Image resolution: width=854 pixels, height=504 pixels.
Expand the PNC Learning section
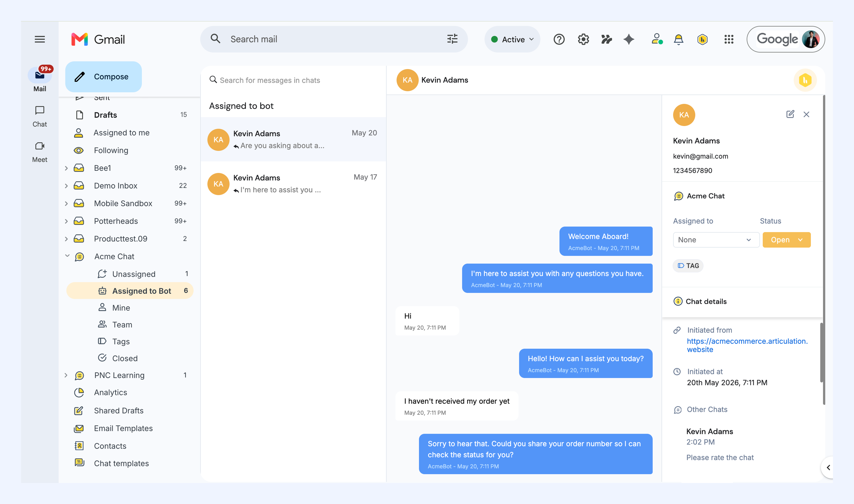point(66,375)
